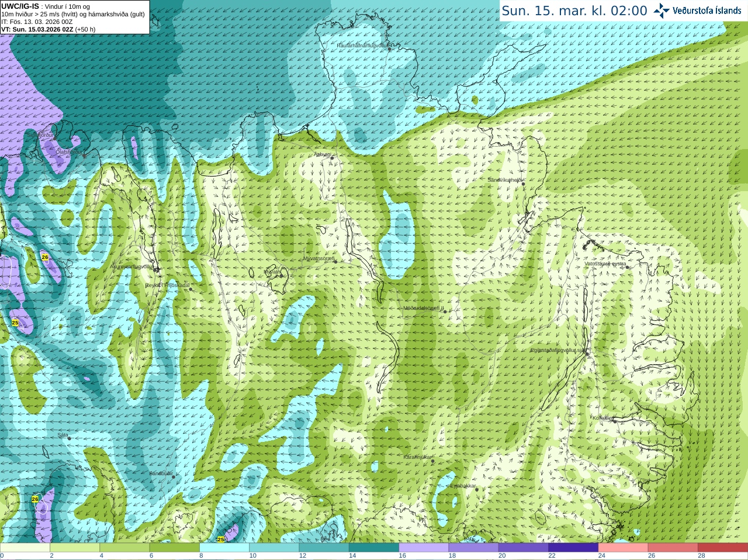Click the Mývatn station label
This screenshot has height=560, width=748.
point(272,271)
